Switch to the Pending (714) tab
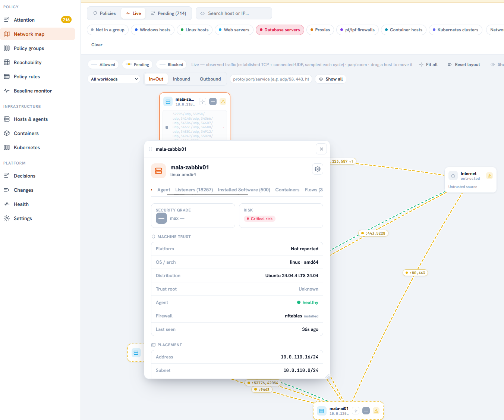 168,13
